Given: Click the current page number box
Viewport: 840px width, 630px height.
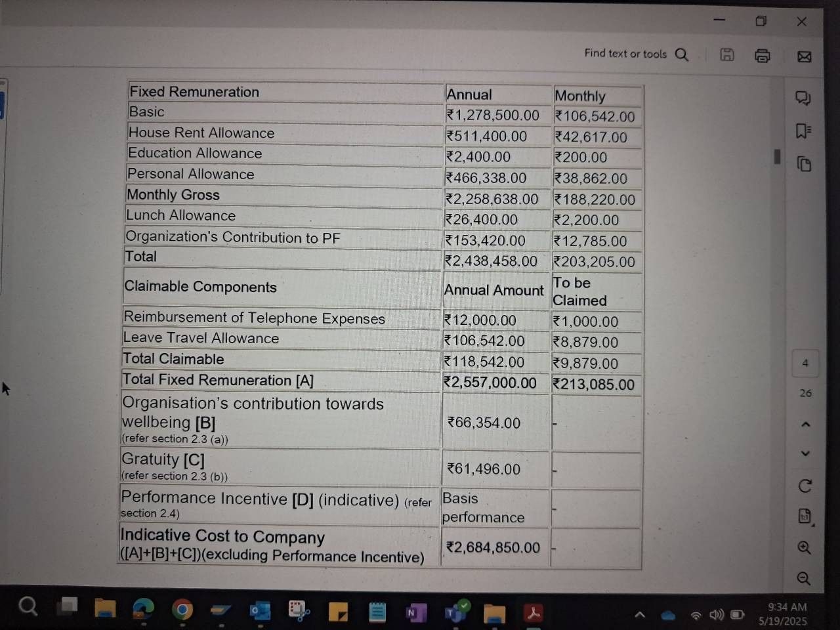Looking at the screenshot, I should click(805, 363).
